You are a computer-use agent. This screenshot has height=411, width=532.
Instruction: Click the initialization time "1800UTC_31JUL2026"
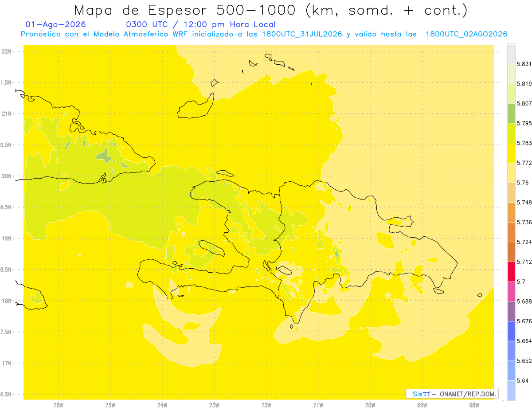pos(302,34)
